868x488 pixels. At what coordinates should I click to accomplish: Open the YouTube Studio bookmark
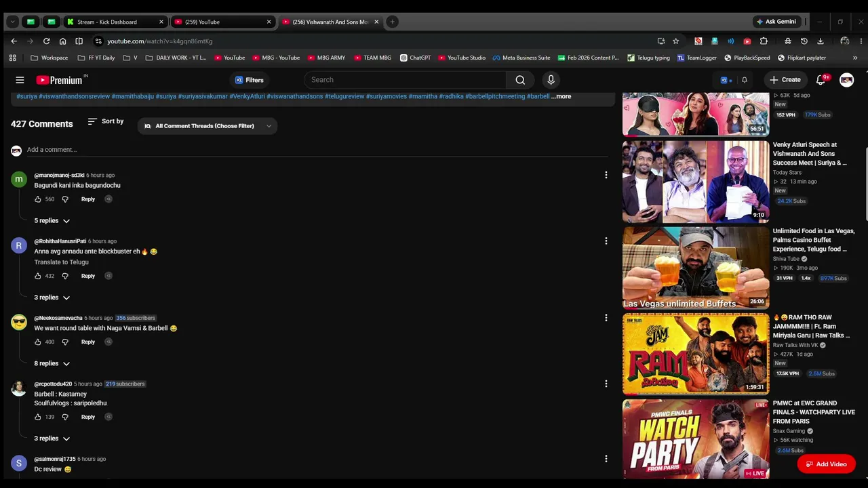pos(461,58)
